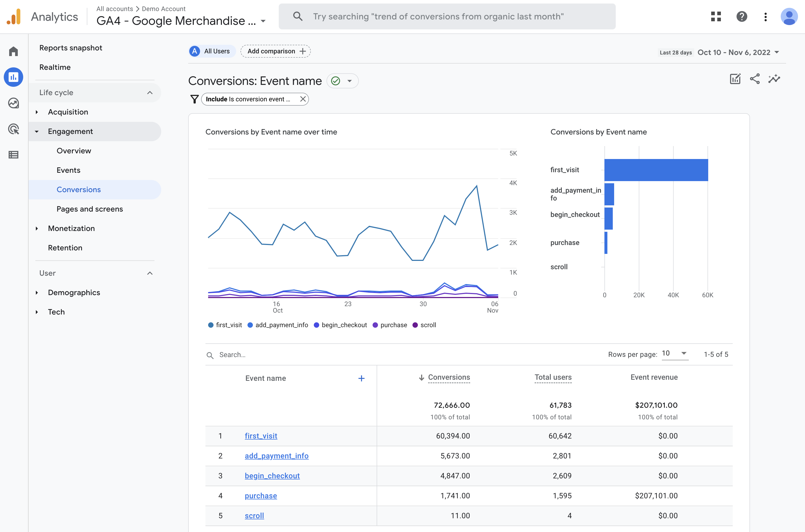Click the plus icon beside Event name column
The image size is (805, 532).
[x=362, y=378]
